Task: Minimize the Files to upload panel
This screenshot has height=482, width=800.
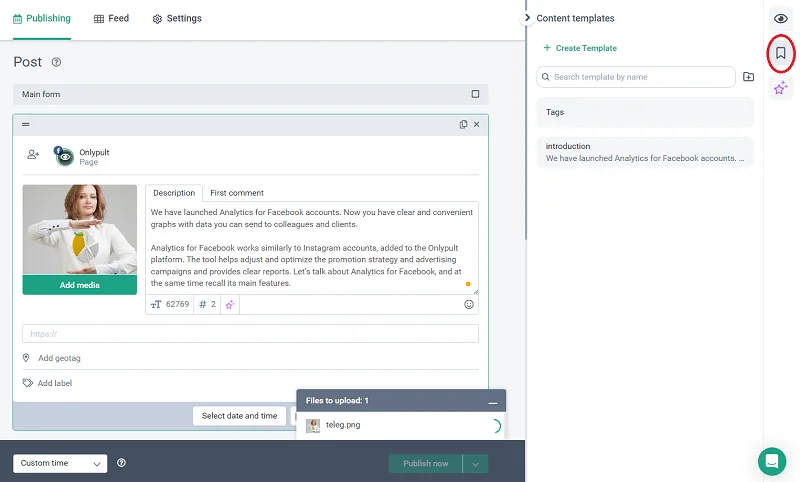Action: (492, 401)
